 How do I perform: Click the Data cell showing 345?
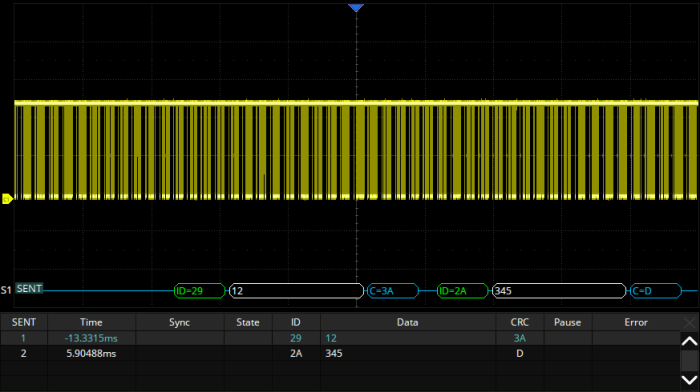coord(408,353)
